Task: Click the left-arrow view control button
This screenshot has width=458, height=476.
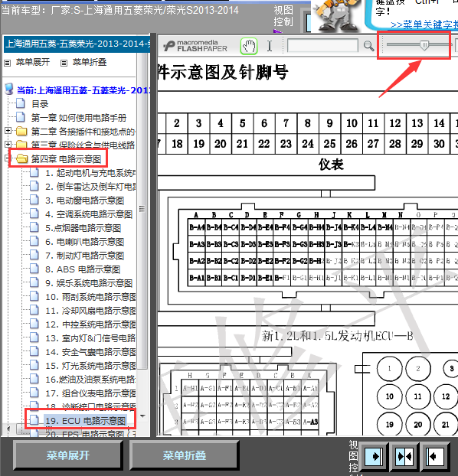Action: (x=434, y=456)
